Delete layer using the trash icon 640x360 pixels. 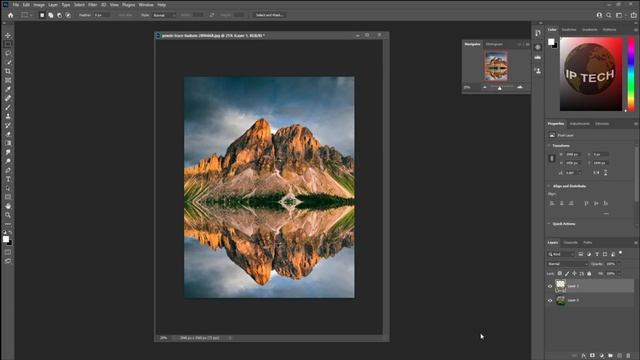point(628,356)
